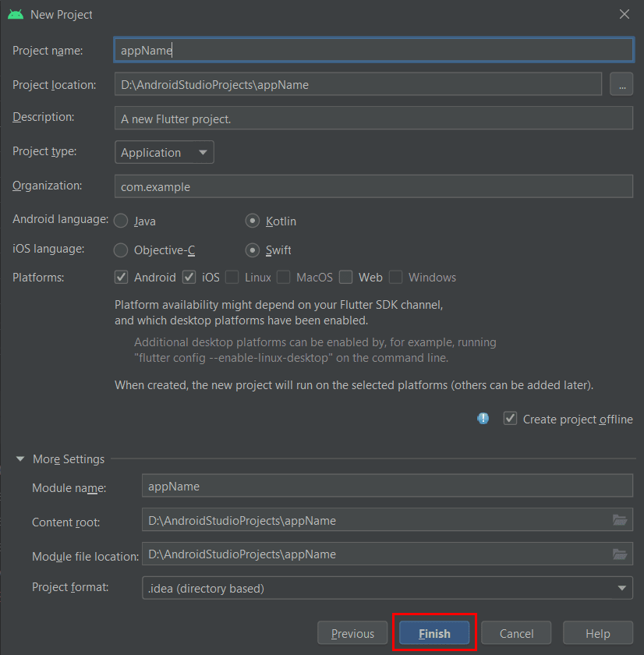The image size is (644, 655).
Task: Click the blue info icon beside offline option
Action: click(x=483, y=418)
